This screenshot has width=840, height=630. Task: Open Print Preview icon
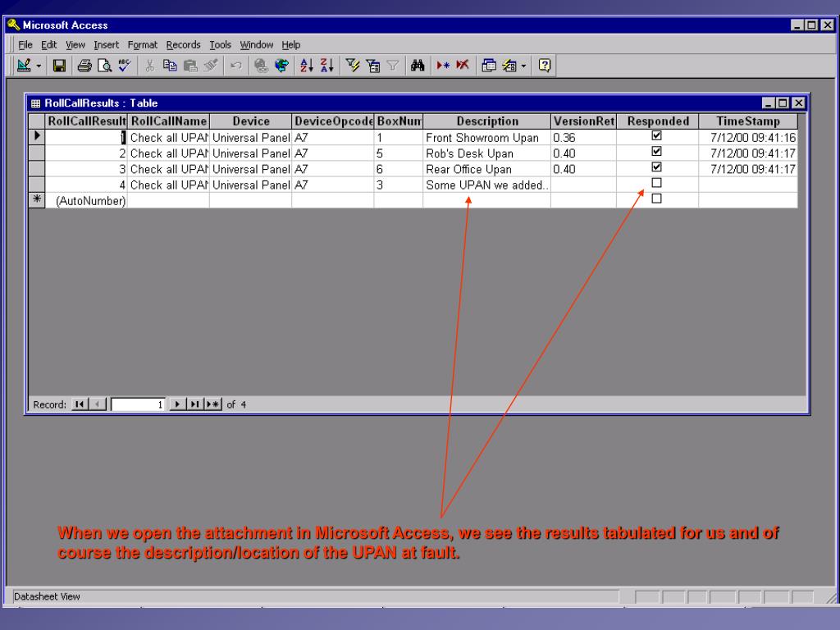click(x=104, y=66)
